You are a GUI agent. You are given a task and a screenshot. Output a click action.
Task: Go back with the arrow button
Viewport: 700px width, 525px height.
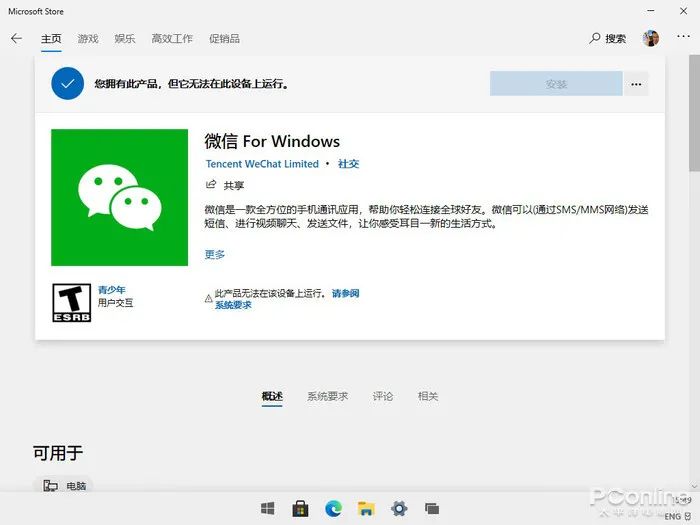pos(17,38)
